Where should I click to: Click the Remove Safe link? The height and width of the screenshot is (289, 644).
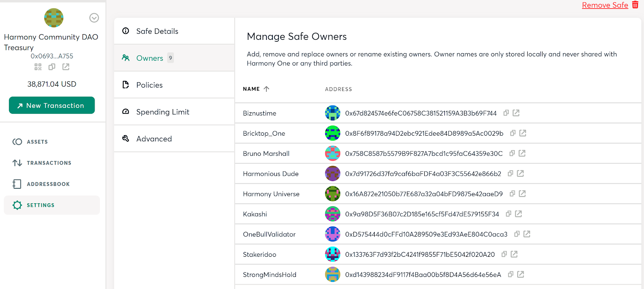point(605,5)
